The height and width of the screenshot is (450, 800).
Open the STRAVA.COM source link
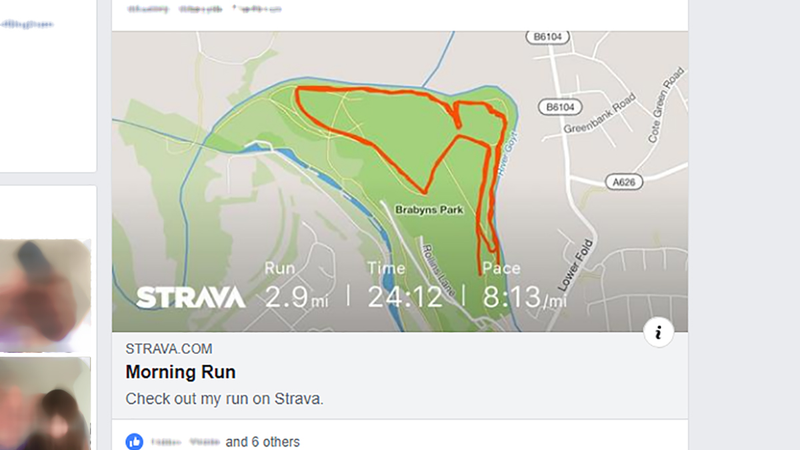(169, 349)
